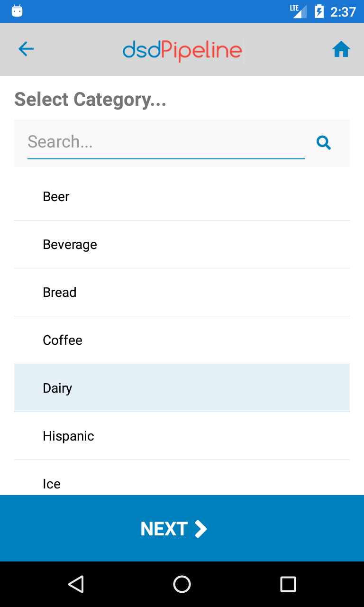Select the Beverage category

[x=182, y=244]
